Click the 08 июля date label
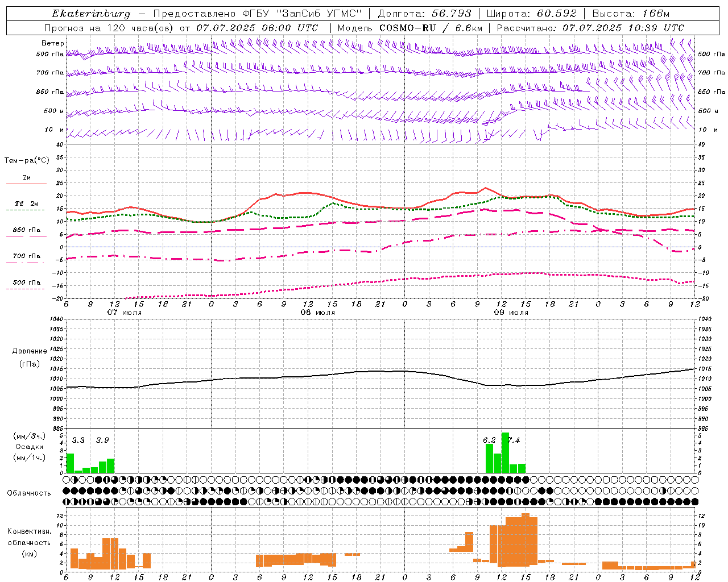 tap(318, 313)
